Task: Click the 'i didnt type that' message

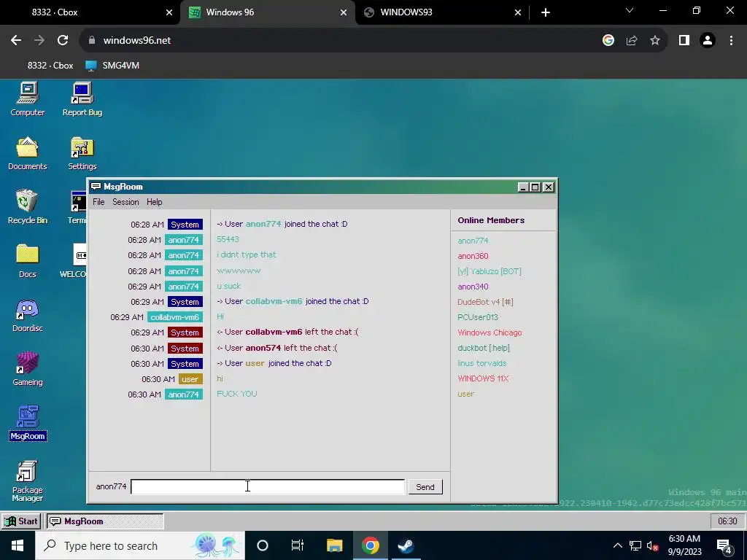Action: 247,254
